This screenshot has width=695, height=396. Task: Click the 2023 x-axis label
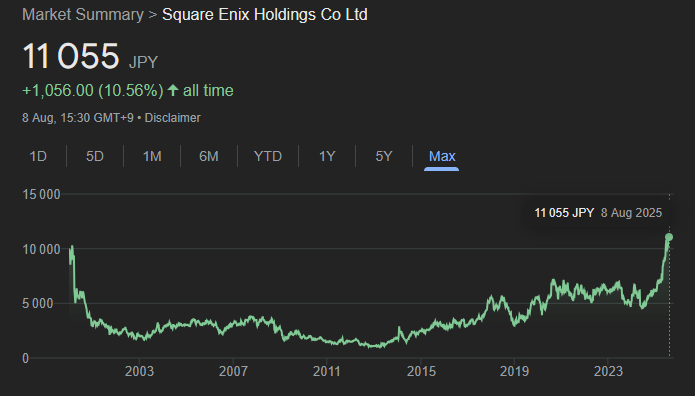[608, 371]
